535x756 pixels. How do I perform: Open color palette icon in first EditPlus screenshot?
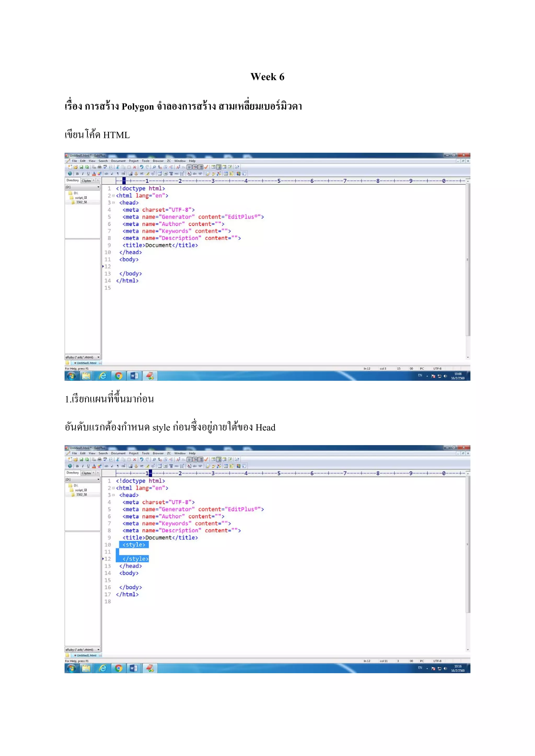point(100,174)
